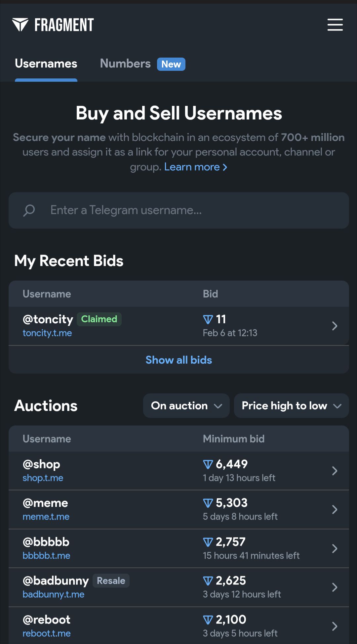Open the toncity.t.me link
This screenshot has width=357, height=644.
pyautogui.click(x=47, y=333)
